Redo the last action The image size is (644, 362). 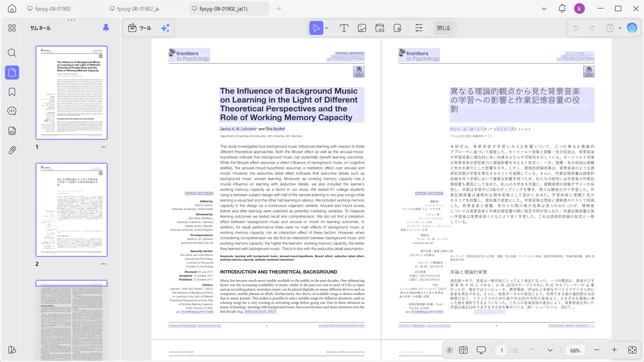point(592,28)
